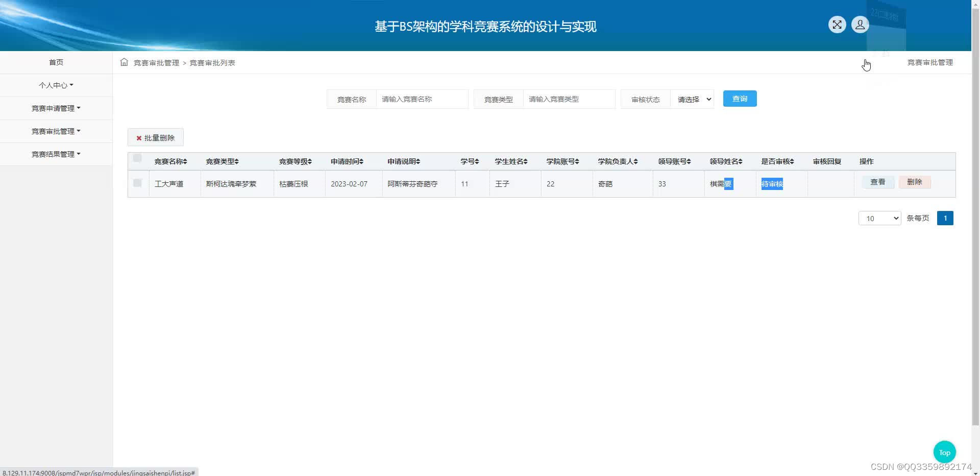Sort by 竞赛名称 column arrows
The height and width of the screenshot is (476, 980).
pos(185,161)
